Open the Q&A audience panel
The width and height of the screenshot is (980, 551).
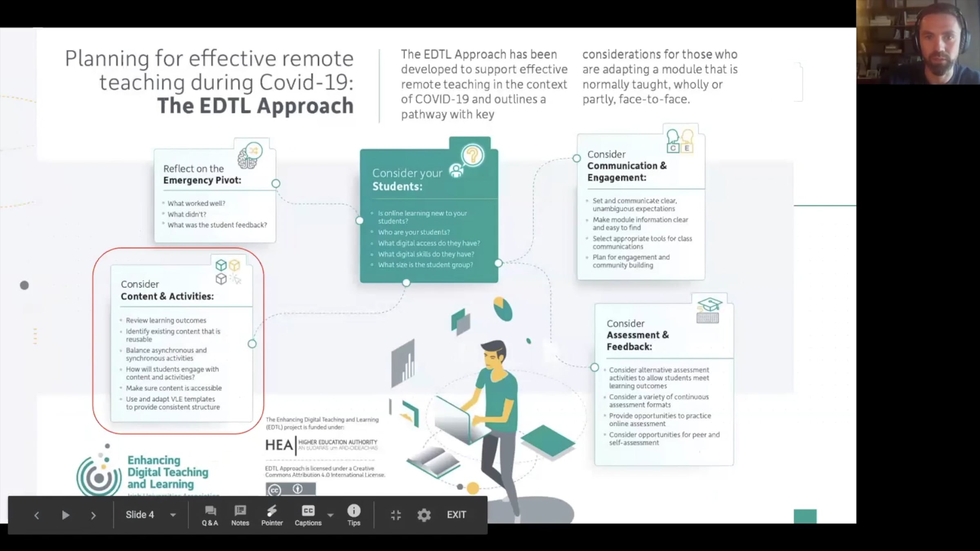coord(210,516)
